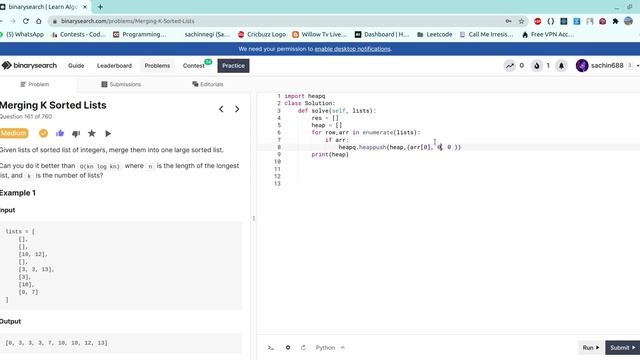Click enable desktop notifications link
Image resolution: width=640 pixels, height=360 pixels.
coord(352,49)
